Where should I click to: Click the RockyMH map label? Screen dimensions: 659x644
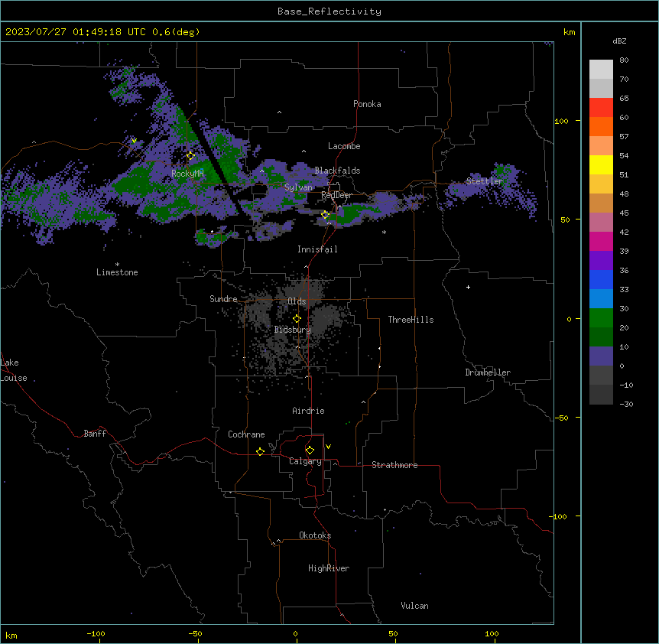point(187,173)
